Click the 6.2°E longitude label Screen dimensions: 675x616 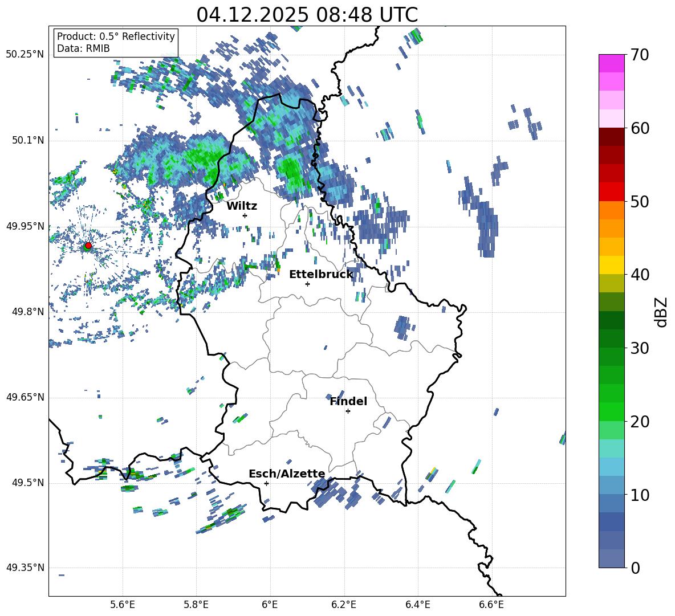coord(344,605)
